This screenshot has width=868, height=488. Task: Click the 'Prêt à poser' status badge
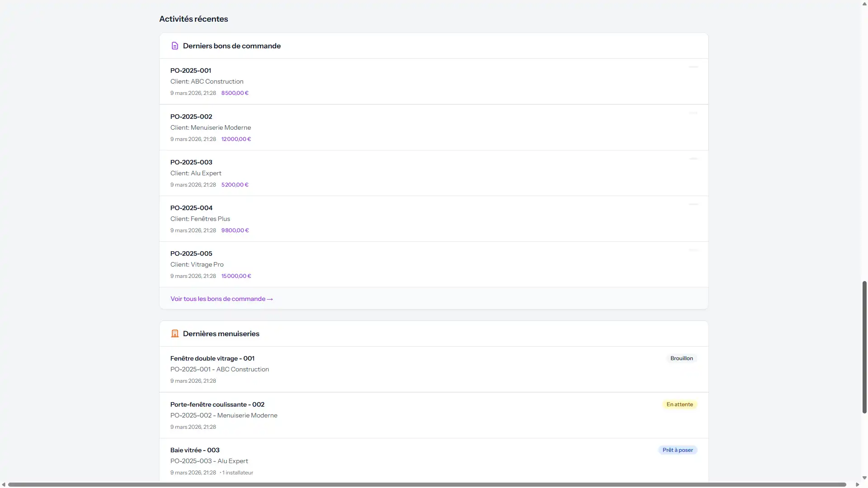pyautogui.click(x=677, y=450)
